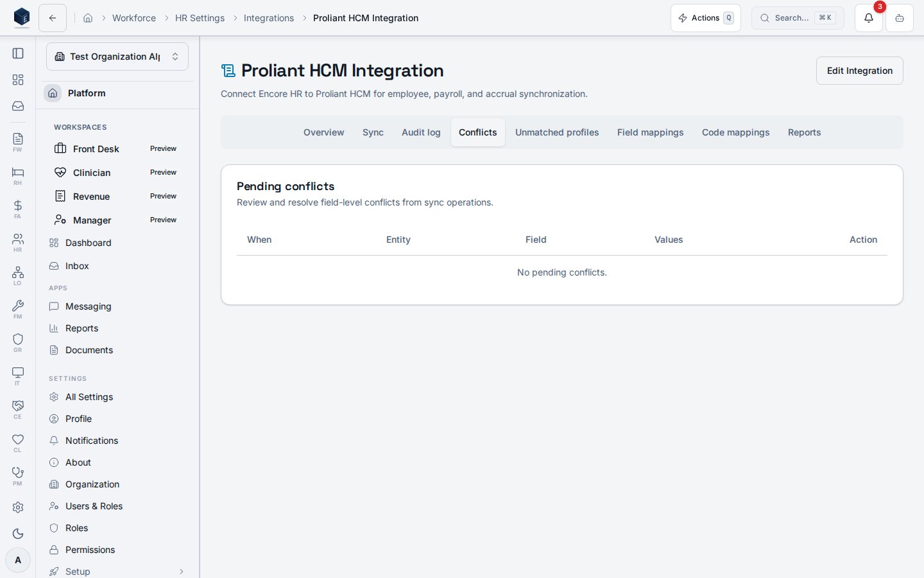The height and width of the screenshot is (578, 924).
Task: Open the Actions menu button
Action: point(706,18)
